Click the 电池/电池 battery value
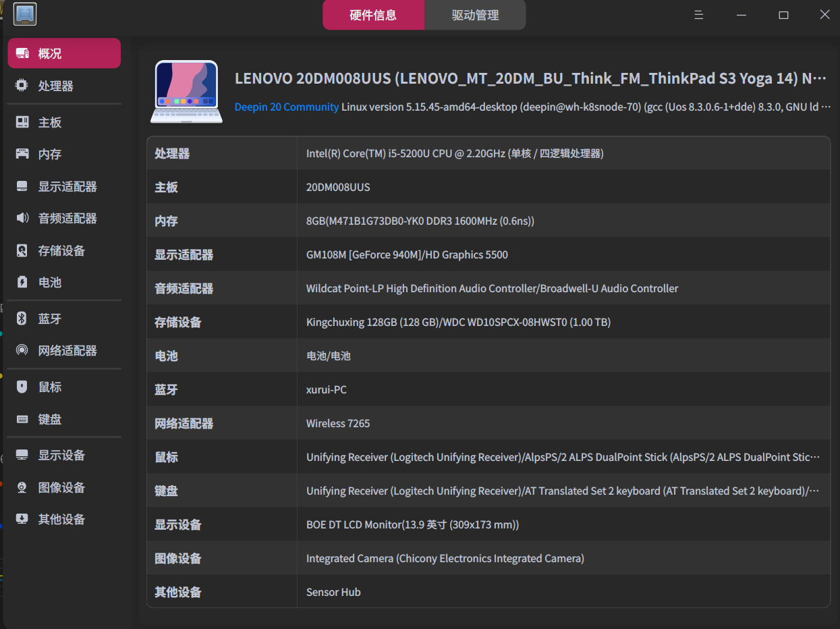840x629 pixels. (329, 356)
